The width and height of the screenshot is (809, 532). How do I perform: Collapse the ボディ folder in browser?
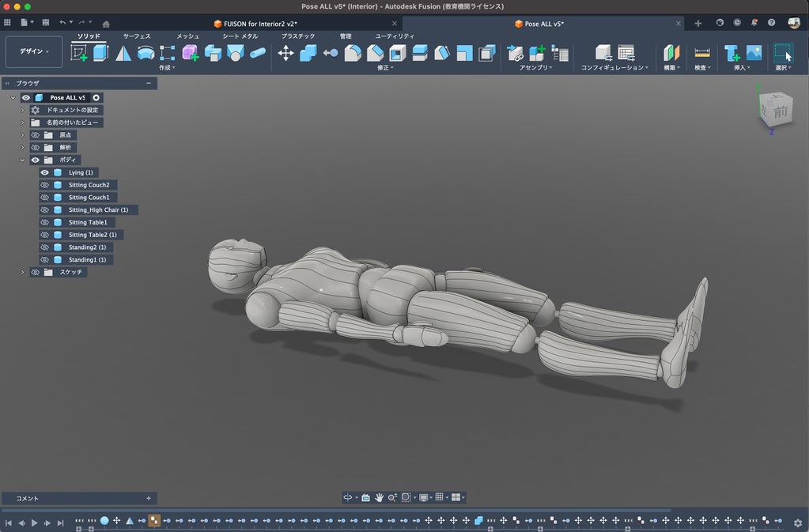pyautogui.click(x=22, y=160)
